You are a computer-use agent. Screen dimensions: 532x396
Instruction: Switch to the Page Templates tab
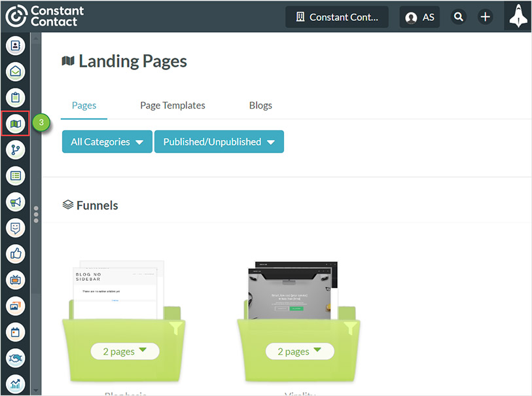pyautogui.click(x=172, y=105)
